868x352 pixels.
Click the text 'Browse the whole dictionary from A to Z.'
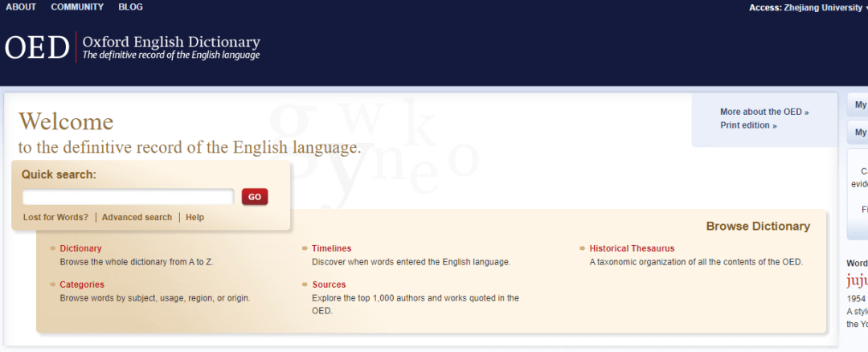tap(137, 262)
